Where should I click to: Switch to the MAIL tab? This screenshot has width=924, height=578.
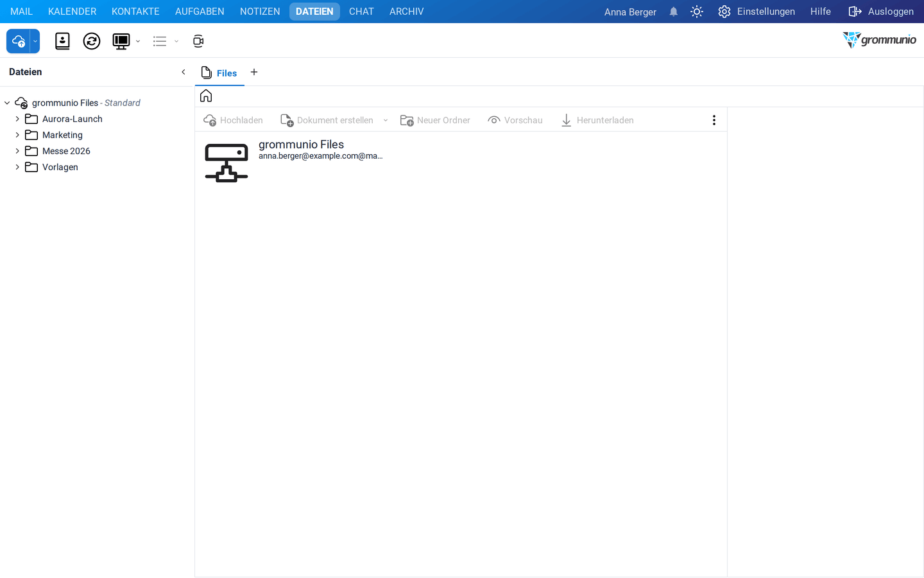21,12
